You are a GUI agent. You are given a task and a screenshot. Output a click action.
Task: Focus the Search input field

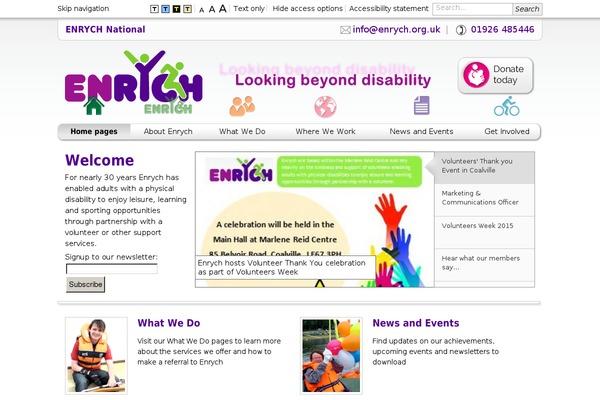pos(472,9)
